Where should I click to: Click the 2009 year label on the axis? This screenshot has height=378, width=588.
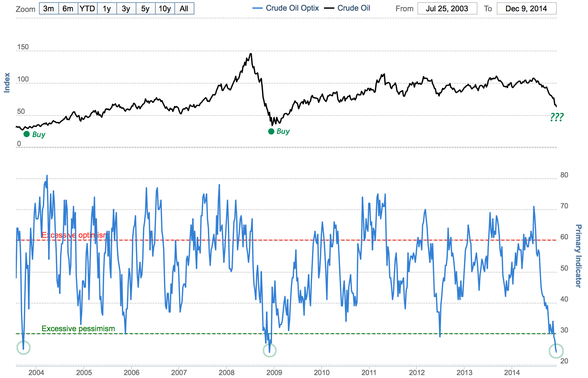[274, 373]
